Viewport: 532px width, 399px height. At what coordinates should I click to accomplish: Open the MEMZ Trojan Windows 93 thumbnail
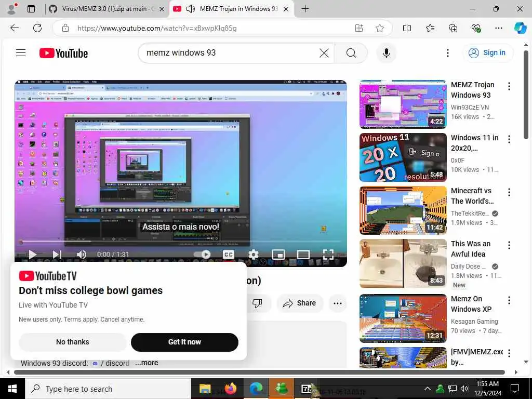pos(403,104)
